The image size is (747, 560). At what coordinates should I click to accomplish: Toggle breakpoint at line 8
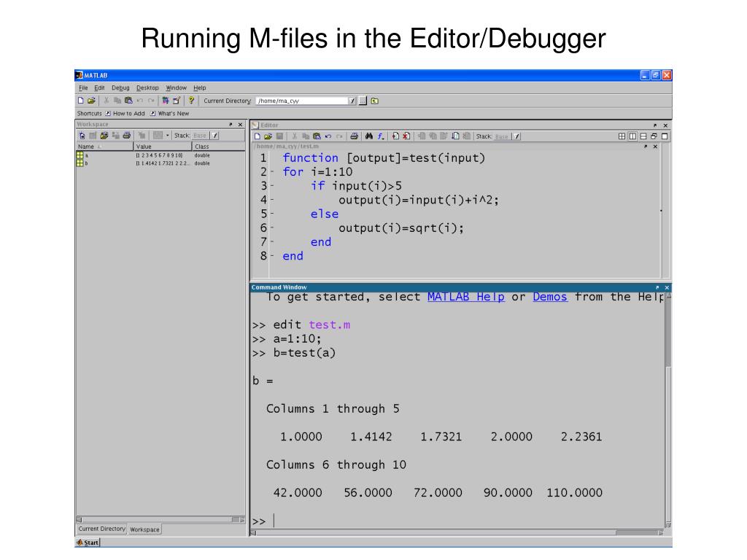coord(272,256)
